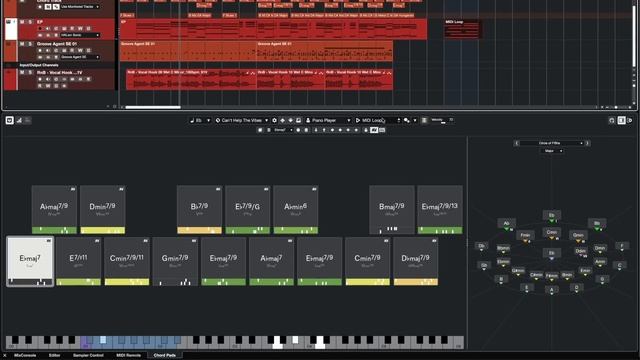Click the arrangement horizontal scrollbar thumb

pyautogui.click(x=153, y=107)
